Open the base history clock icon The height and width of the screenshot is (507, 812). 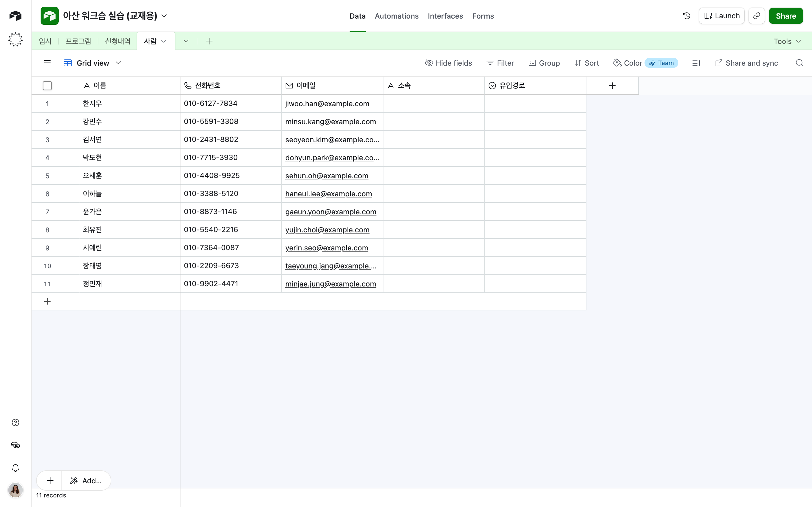click(687, 16)
